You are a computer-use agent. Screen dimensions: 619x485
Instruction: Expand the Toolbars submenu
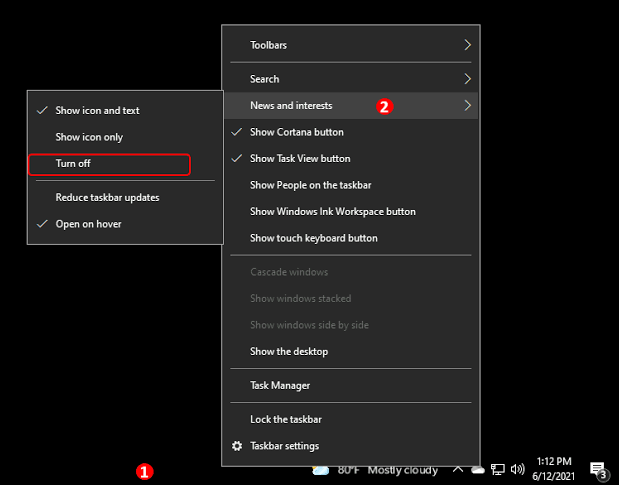pos(351,45)
